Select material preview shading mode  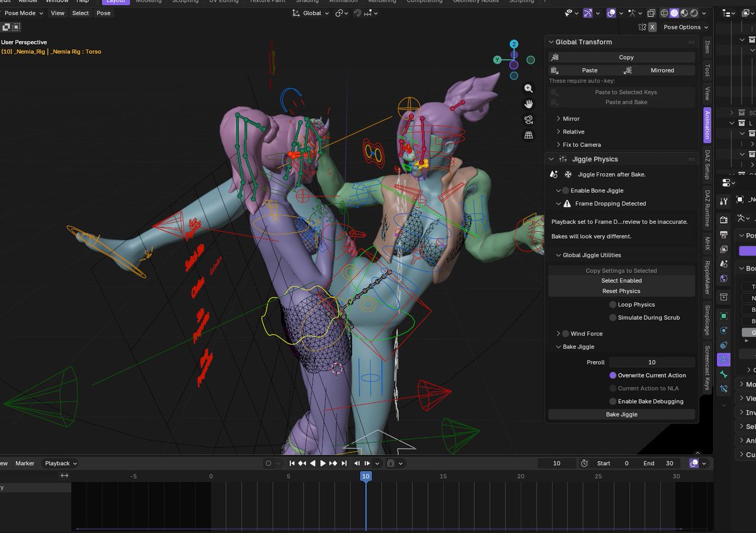click(x=684, y=13)
